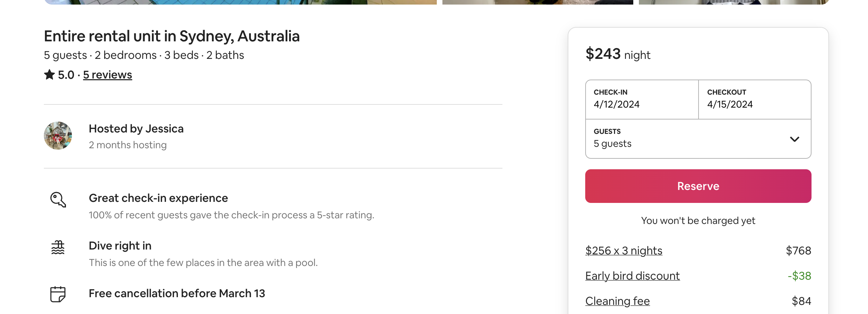Open the 5 reviews link
The image size is (868, 314).
(107, 75)
